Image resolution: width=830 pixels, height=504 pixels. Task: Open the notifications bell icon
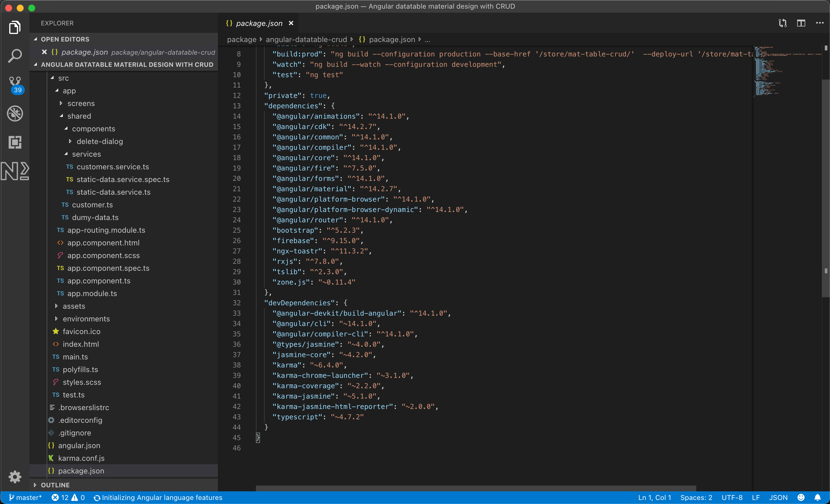click(818, 497)
